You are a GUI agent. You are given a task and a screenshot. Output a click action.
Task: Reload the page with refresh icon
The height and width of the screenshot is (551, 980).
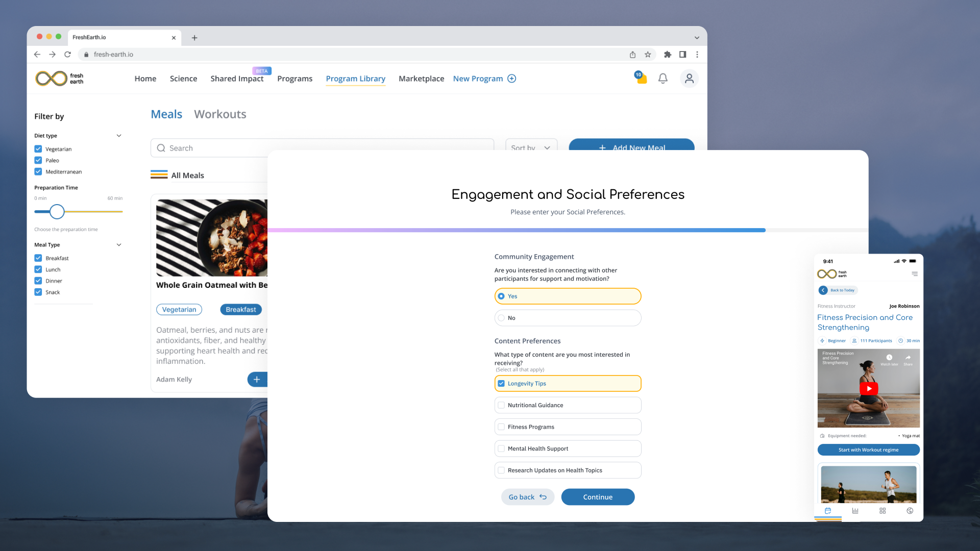click(x=67, y=55)
